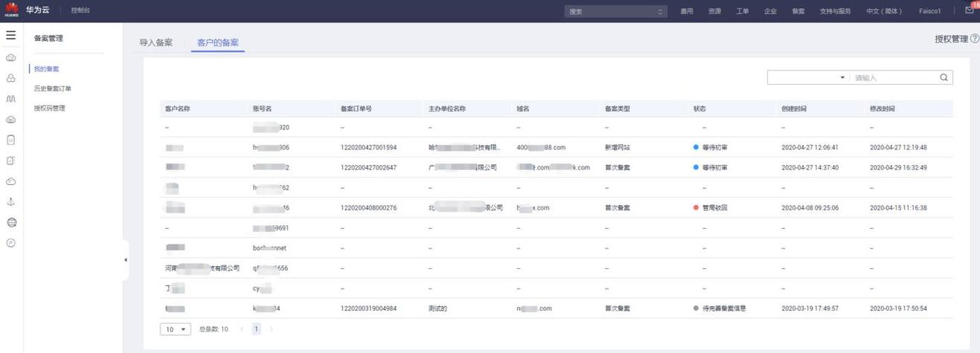Click the 客户名称 column header

[178, 109]
